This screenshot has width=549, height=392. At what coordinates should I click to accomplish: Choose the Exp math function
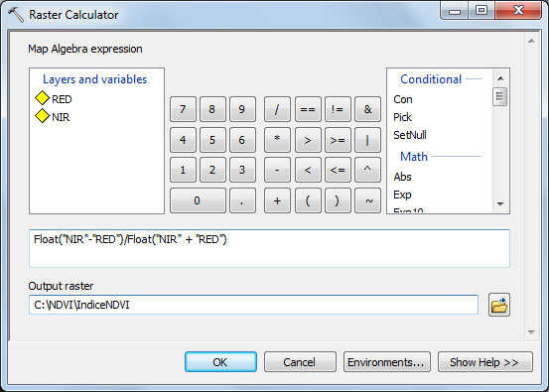[x=402, y=195]
